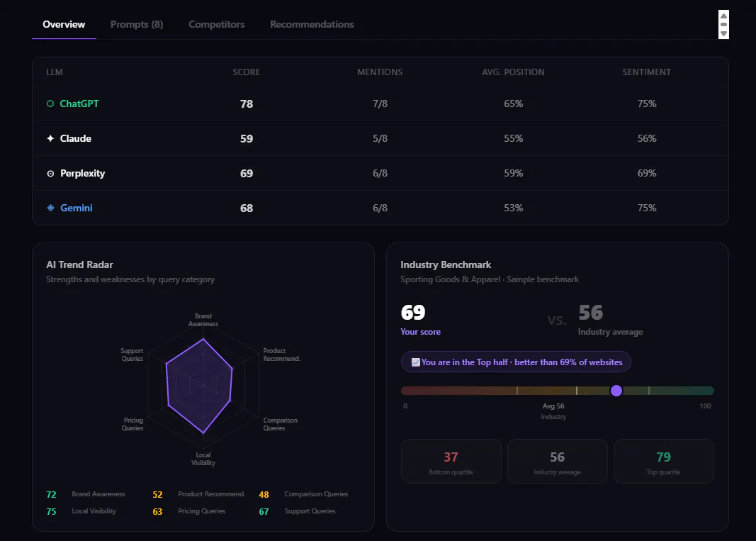The height and width of the screenshot is (541, 756).
Task: Open the Competitors tab
Action: tap(217, 24)
